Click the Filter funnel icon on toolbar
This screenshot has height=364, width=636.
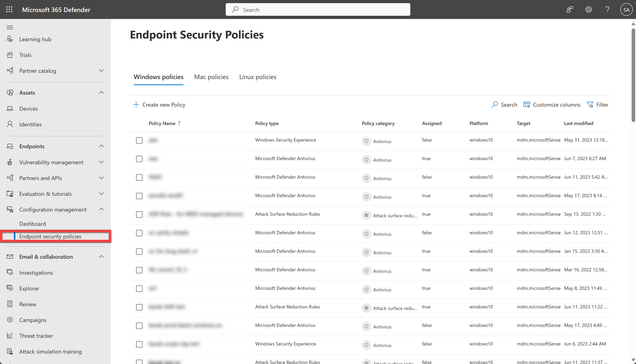pos(591,104)
